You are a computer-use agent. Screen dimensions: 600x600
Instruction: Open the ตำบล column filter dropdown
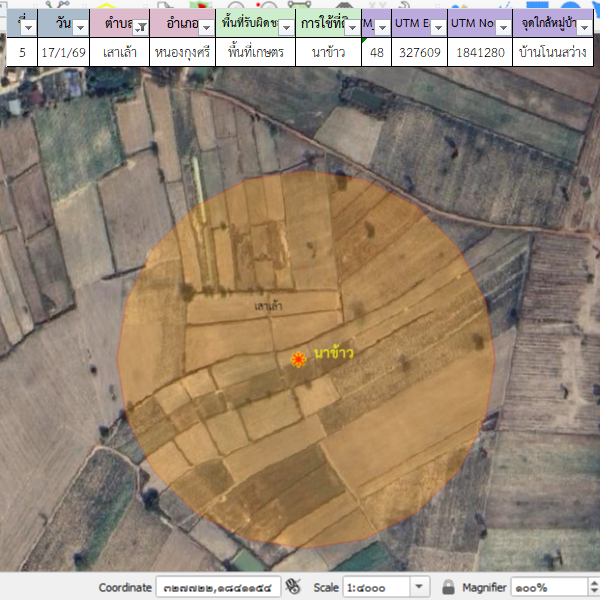141,27
